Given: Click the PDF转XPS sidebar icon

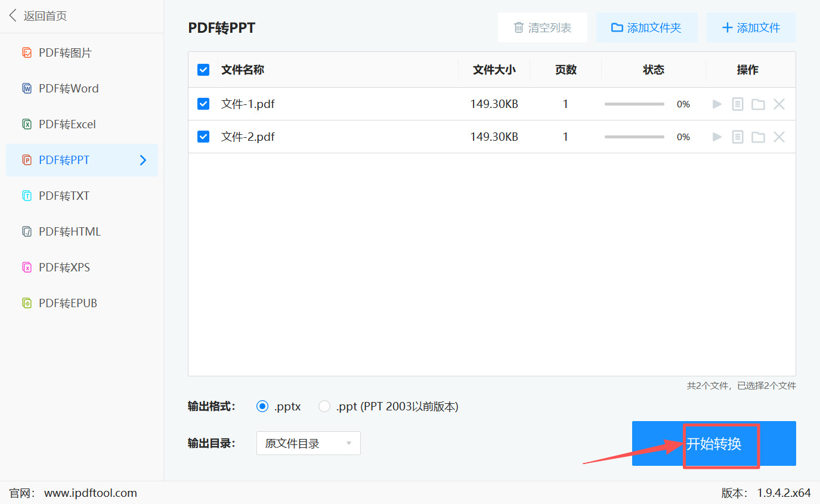Looking at the screenshot, I should pos(27,267).
